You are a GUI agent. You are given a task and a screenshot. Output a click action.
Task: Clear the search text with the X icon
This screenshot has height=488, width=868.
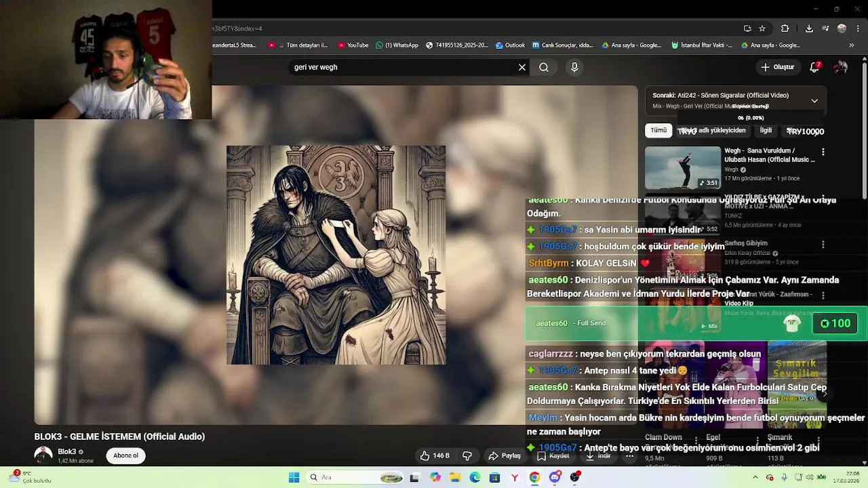(x=522, y=67)
